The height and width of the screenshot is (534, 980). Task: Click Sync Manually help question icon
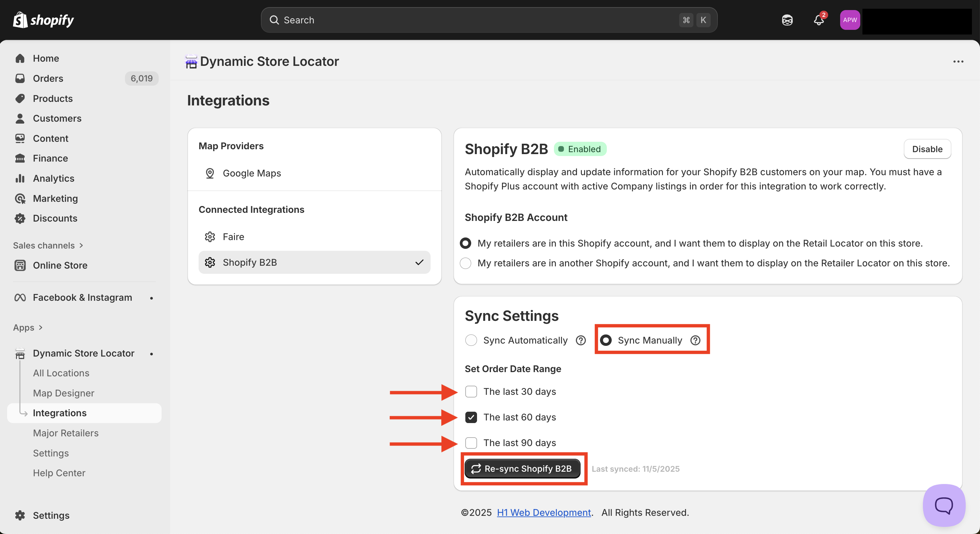coord(695,340)
